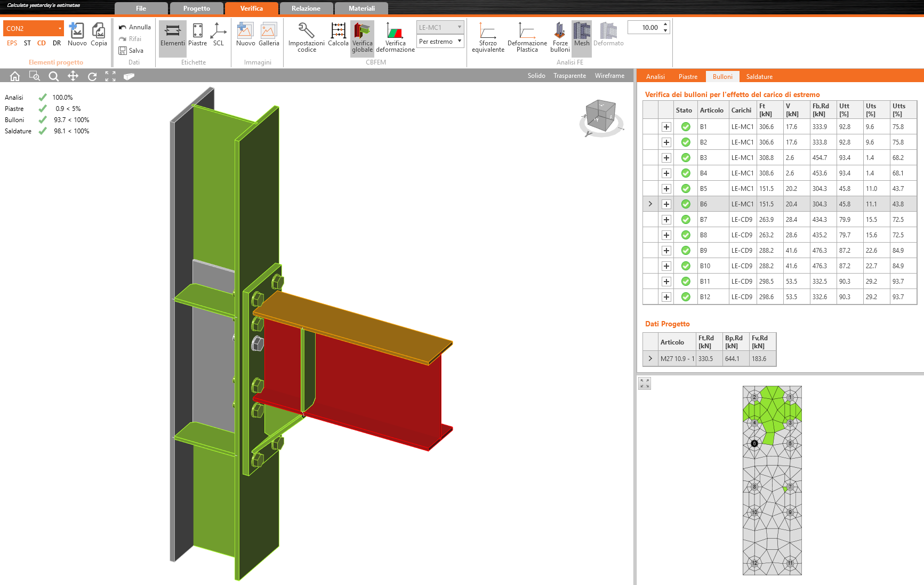Select the EPS analysis type
The width and height of the screenshot is (924, 585).
click(x=12, y=43)
